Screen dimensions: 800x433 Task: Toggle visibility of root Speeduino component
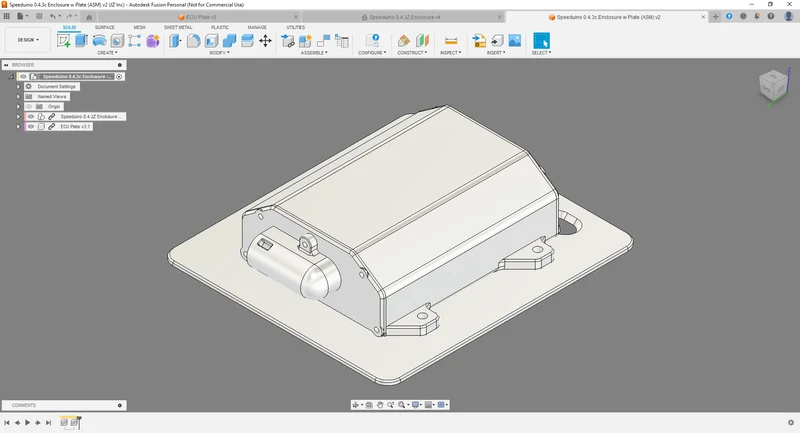point(23,77)
